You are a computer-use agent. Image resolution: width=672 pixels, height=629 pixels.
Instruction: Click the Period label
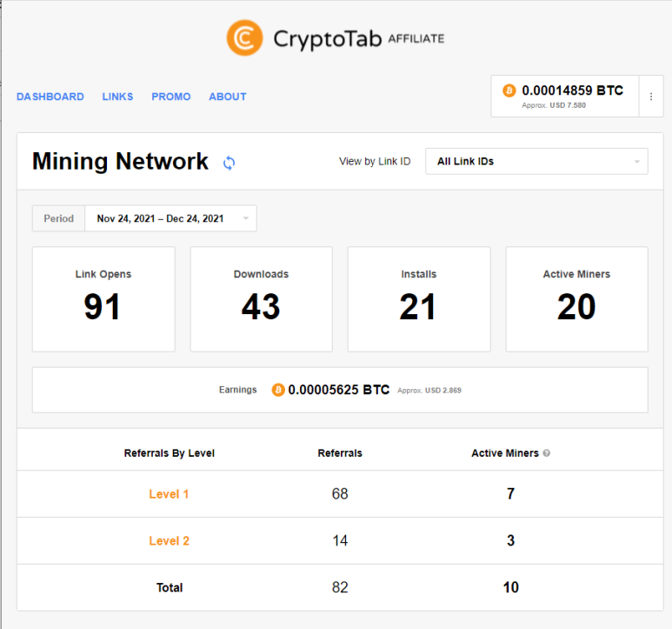tap(59, 218)
